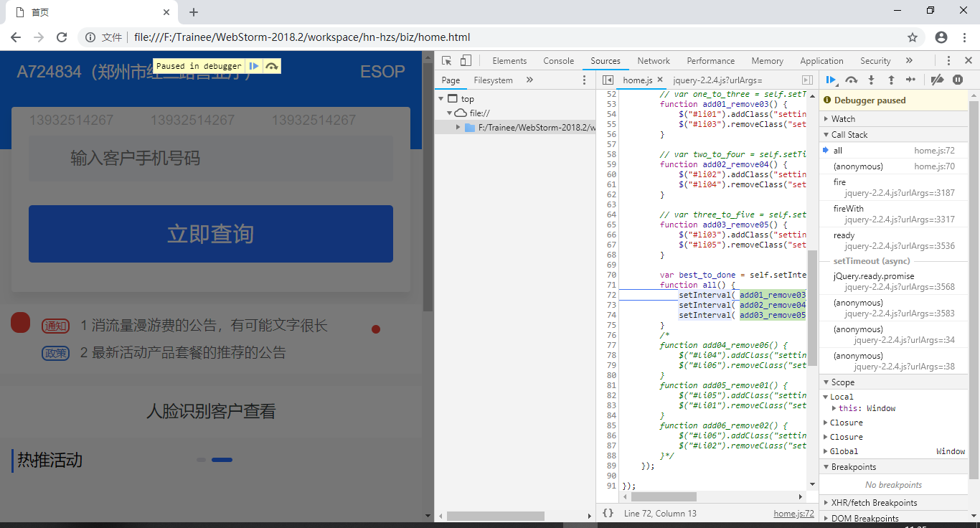Viewport: 980px width, 528px height.
Task: Select the Step over next function call icon
Action: 852,80
